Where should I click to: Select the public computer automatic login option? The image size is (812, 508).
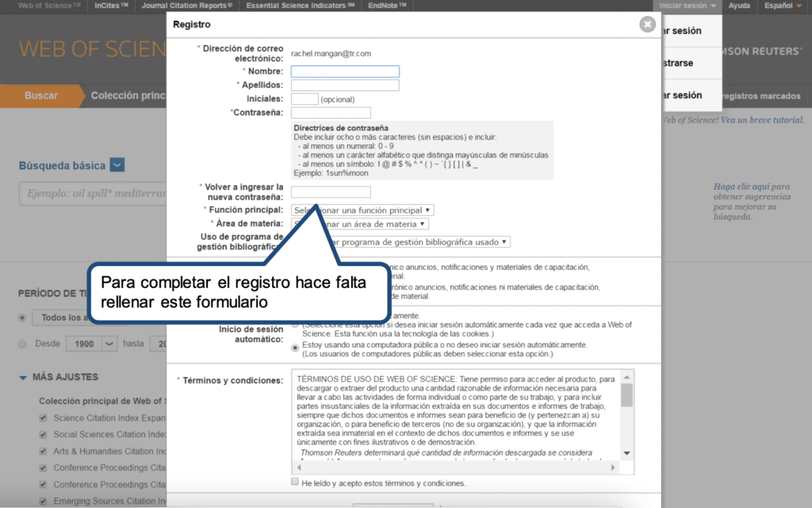pyautogui.click(x=295, y=348)
